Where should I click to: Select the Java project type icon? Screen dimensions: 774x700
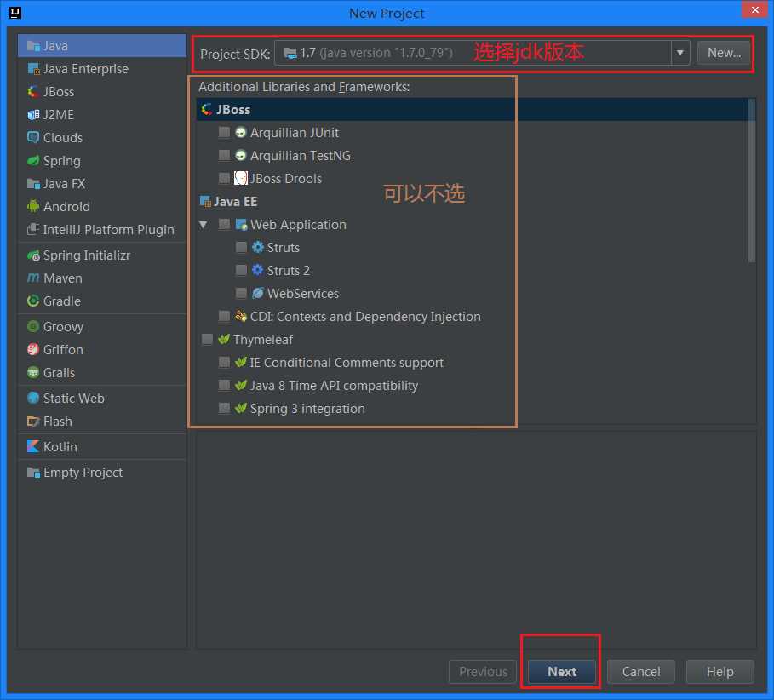(33, 46)
